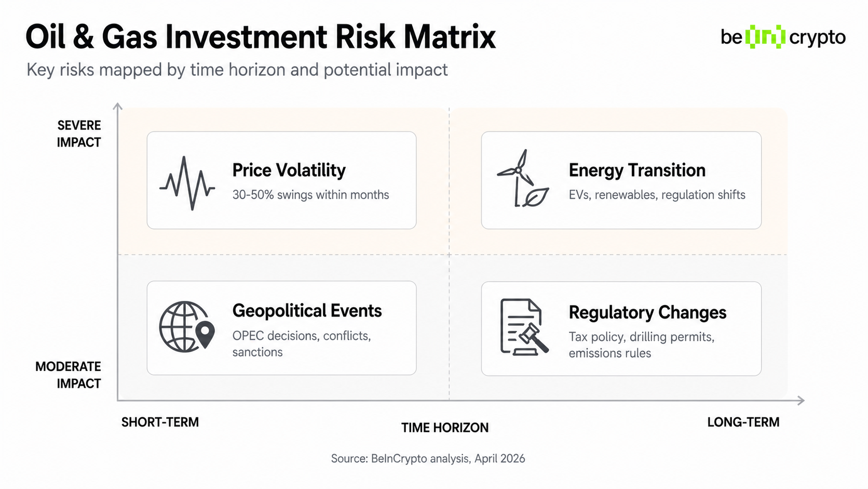Viewport: 868px width, 489px height.
Task: Select the Geopolitical Events heading
Action: (x=307, y=311)
